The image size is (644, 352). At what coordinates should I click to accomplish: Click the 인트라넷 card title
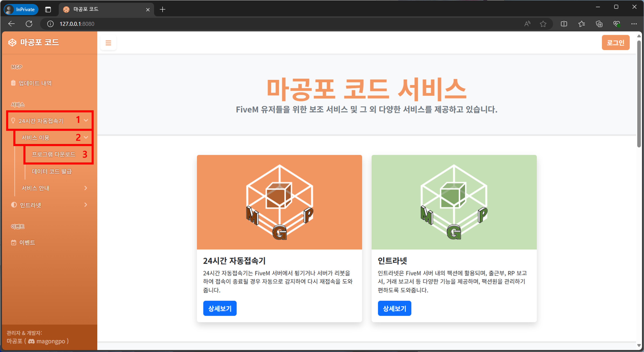pyautogui.click(x=392, y=261)
